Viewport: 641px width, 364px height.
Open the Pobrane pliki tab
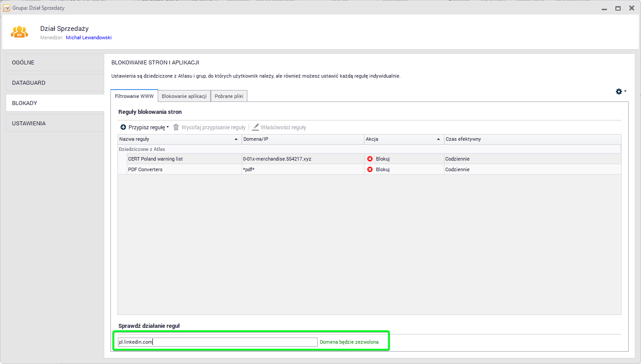tap(229, 96)
